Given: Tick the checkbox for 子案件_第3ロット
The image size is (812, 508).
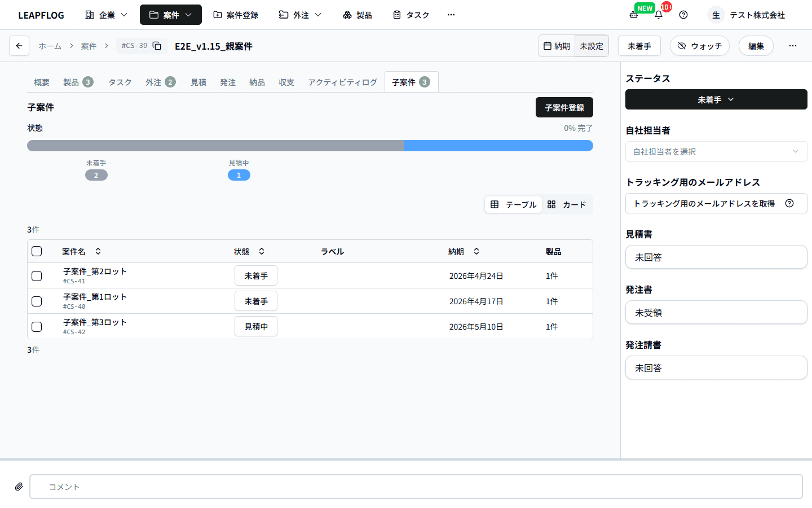Looking at the screenshot, I should point(37,327).
